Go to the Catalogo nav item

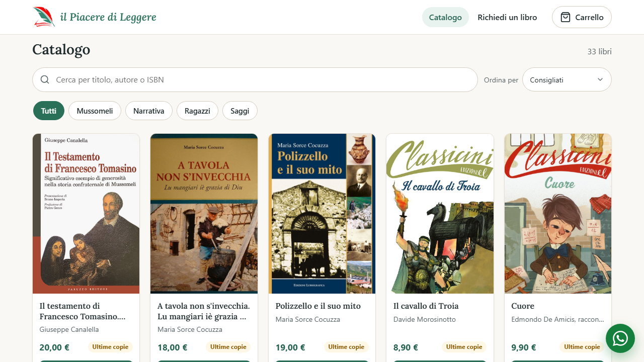coord(445,17)
